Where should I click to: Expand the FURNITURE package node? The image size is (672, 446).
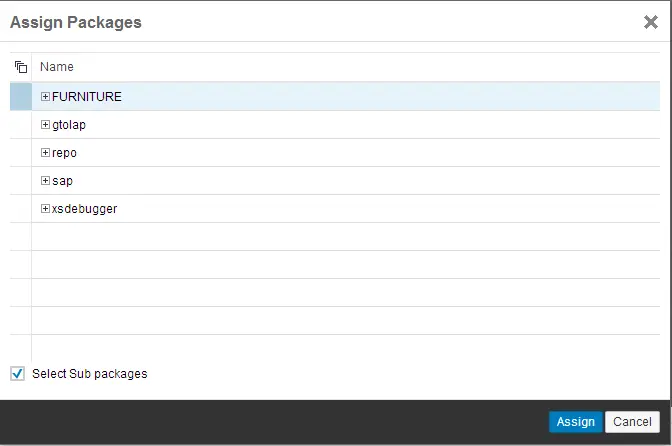[45, 97]
